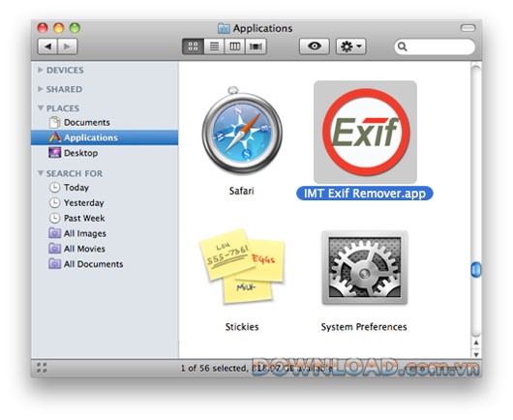The width and height of the screenshot is (513, 420).
Task: Click the toolbar toggle pill button
Action: point(468,28)
